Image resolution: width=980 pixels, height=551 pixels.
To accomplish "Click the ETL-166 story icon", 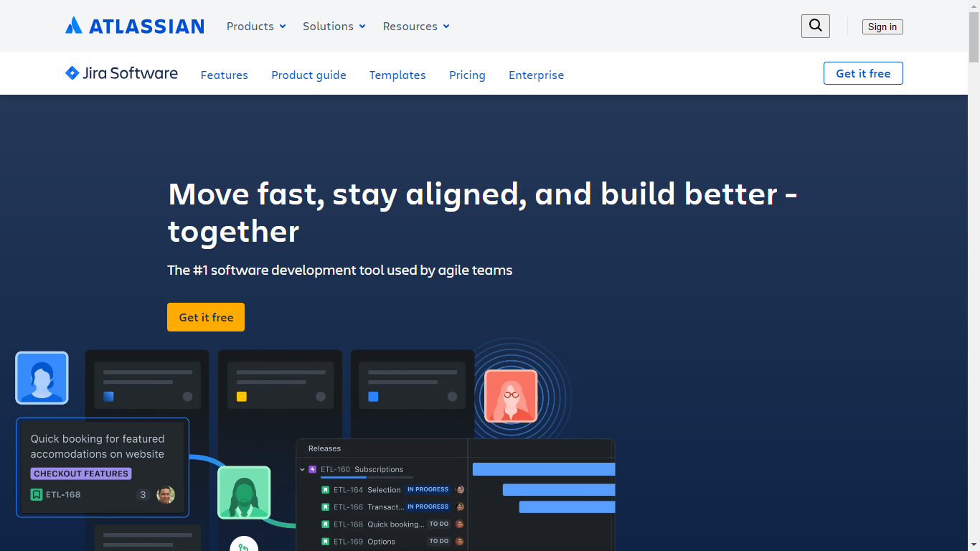I will click(325, 507).
